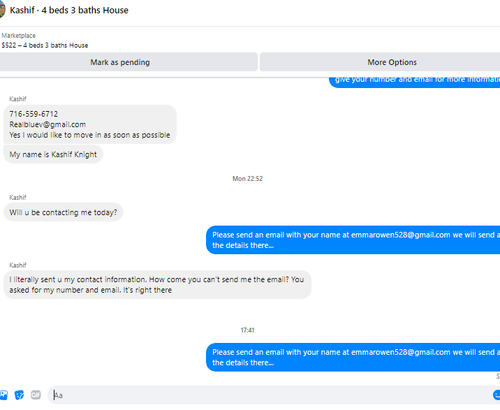Image resolution: width=500 pixels, height=410 pixels.
Task: Open the GIF selector icon
Action: coord(36,395)
